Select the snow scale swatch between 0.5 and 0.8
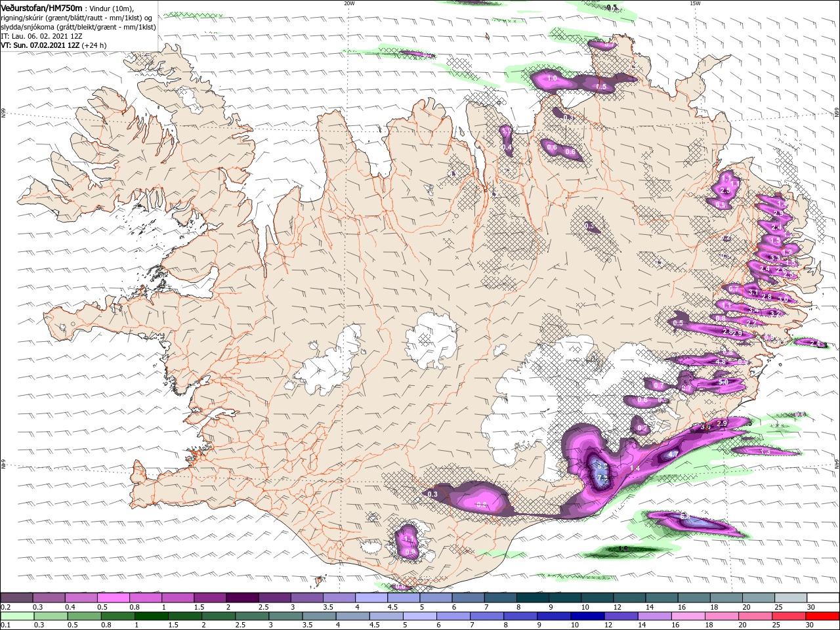Image resolution: width=840 pixels, height=630 pixels. 114,598
